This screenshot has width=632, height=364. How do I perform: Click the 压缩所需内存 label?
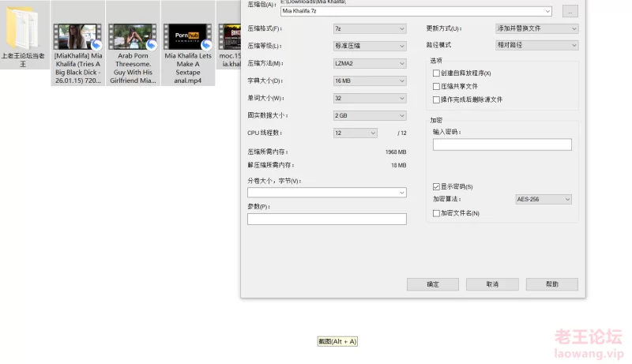click(x=268, y=152)
